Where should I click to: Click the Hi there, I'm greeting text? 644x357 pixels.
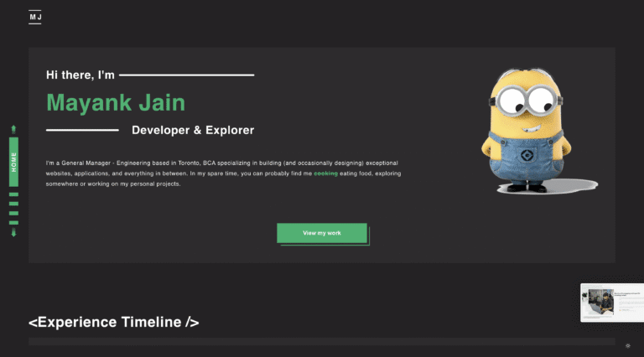click(x=80, y=75)
